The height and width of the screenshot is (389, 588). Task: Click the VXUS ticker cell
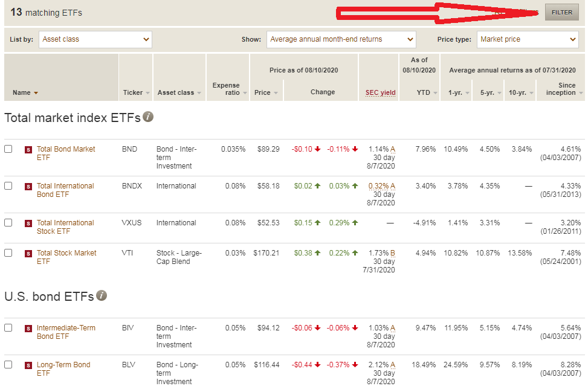coord(132,223)
